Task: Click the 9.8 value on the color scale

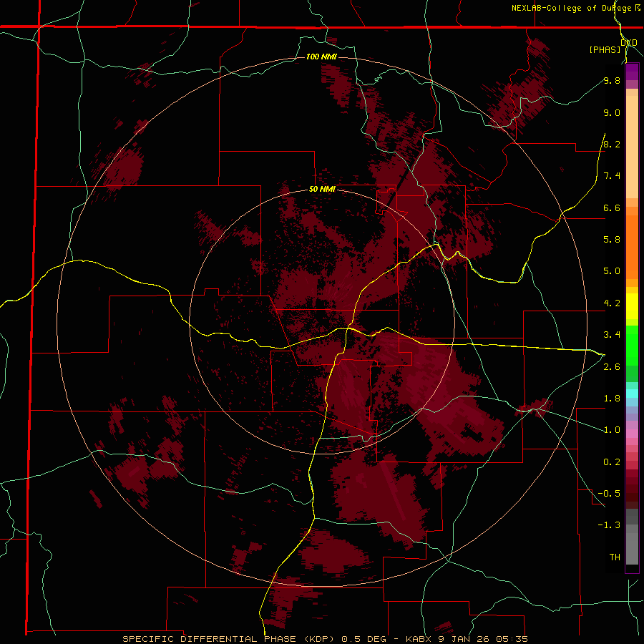Action: pos(612,80)
